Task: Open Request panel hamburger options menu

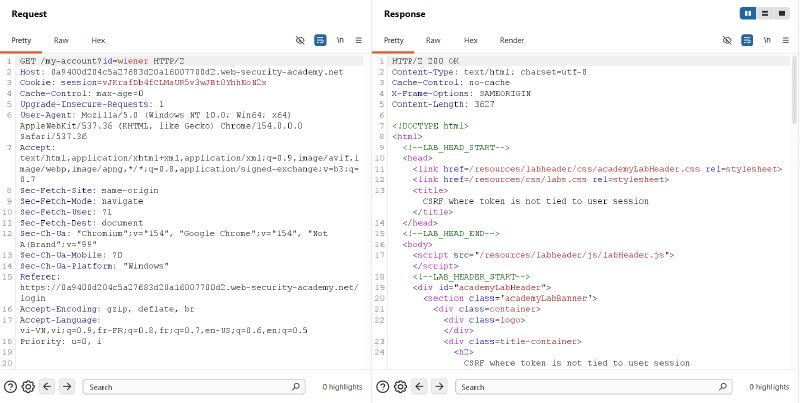Action: [359, 40]
